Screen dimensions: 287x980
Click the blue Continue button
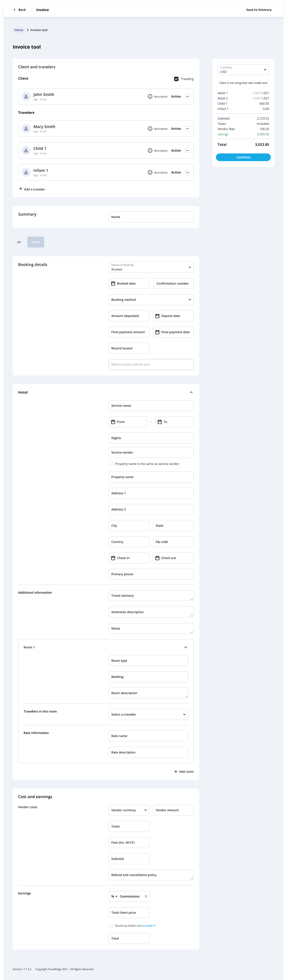point(243,157)
